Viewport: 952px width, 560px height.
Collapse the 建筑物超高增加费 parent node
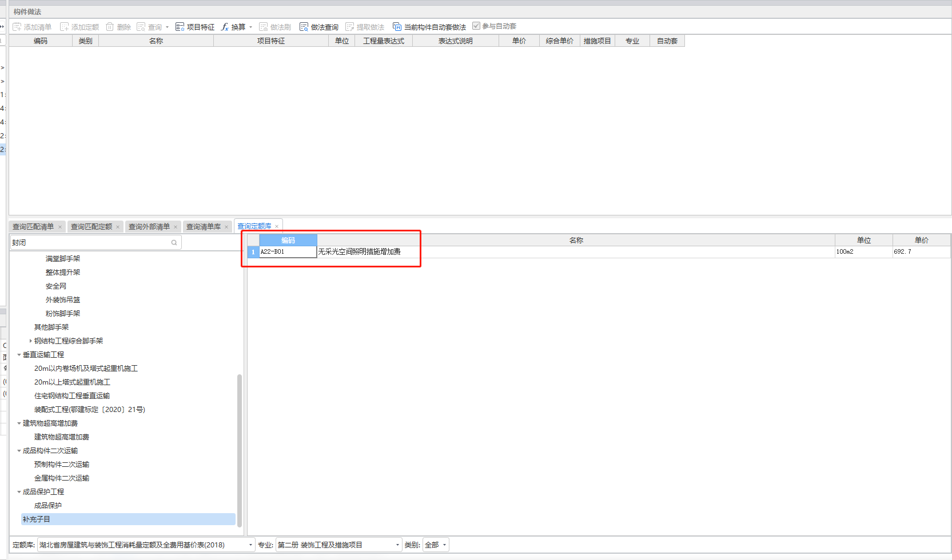click(x=19, y=423)
